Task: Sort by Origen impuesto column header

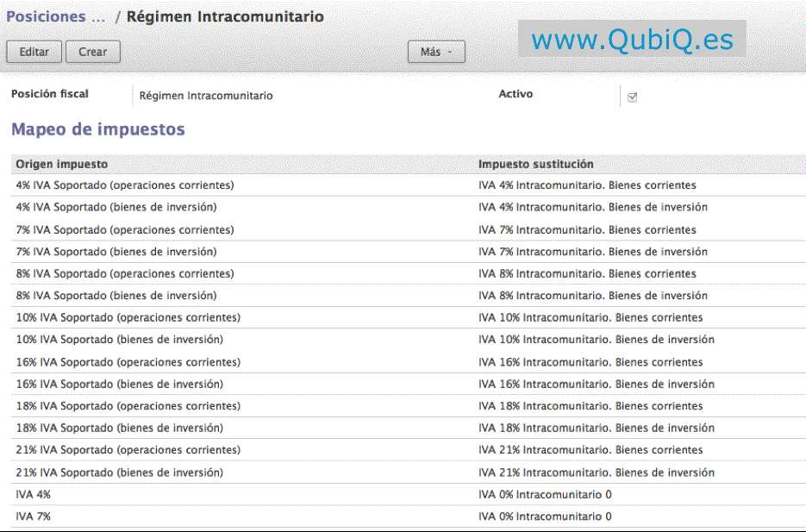Action: point(62,164)
